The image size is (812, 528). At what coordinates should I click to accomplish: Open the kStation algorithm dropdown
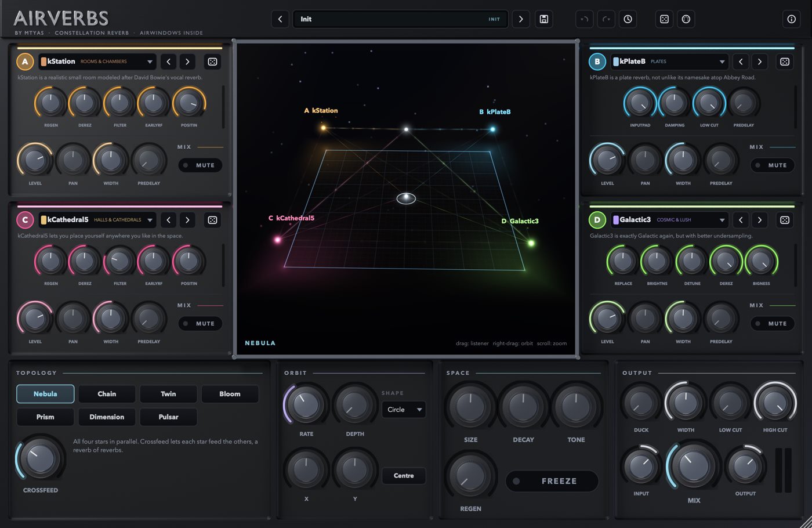click(97, 62)
